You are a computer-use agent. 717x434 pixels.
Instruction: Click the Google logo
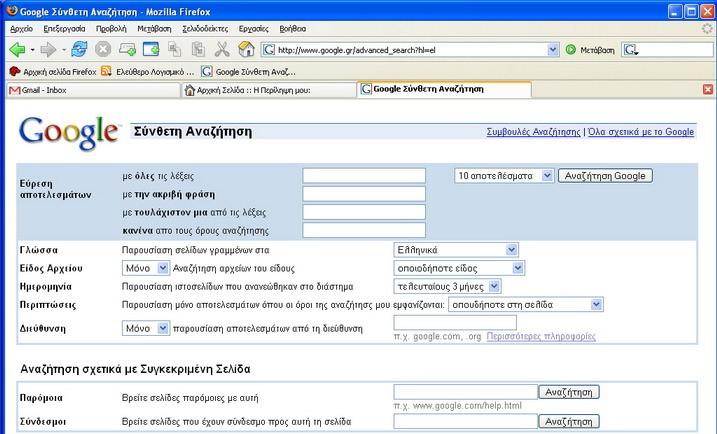coord(69,132)
